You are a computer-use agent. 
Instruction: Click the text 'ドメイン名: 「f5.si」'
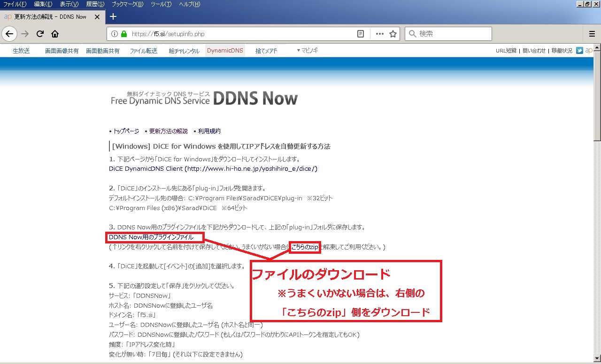132,315
